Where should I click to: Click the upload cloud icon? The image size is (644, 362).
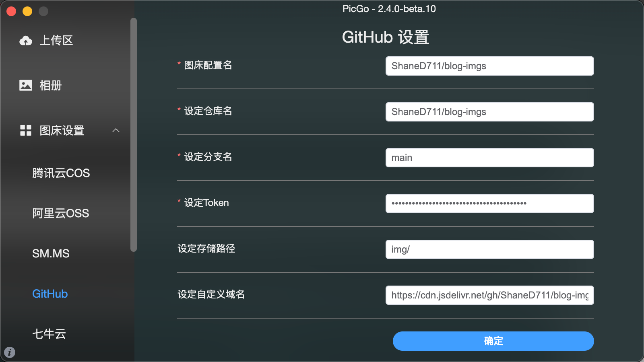26,41
